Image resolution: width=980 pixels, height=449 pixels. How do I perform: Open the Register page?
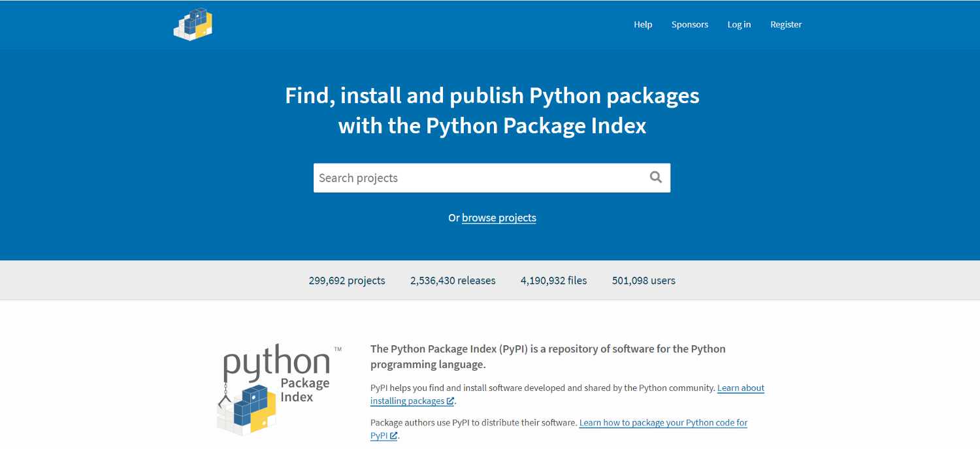(786, 24)
